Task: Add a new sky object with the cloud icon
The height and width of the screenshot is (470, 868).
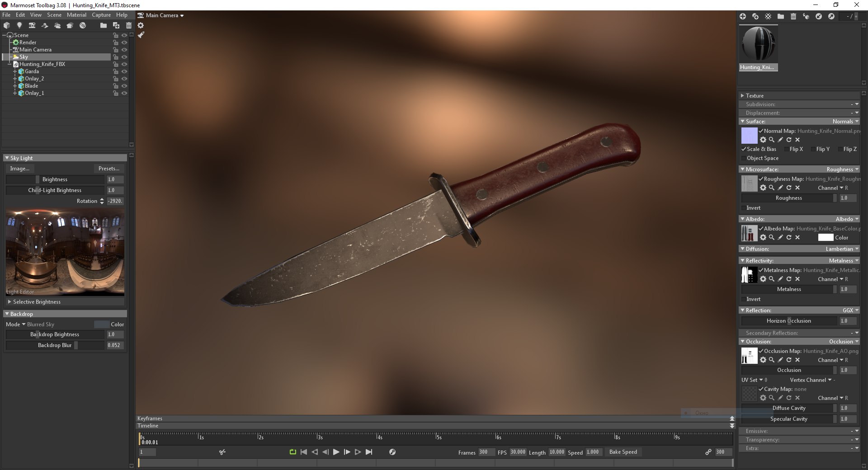Action: pyautogui.click(x=57, y=25)
